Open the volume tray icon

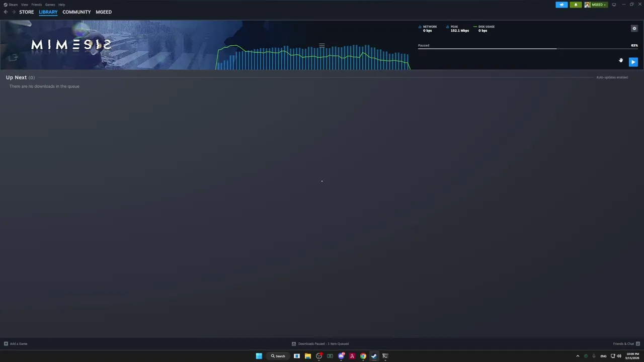point(619,356)
